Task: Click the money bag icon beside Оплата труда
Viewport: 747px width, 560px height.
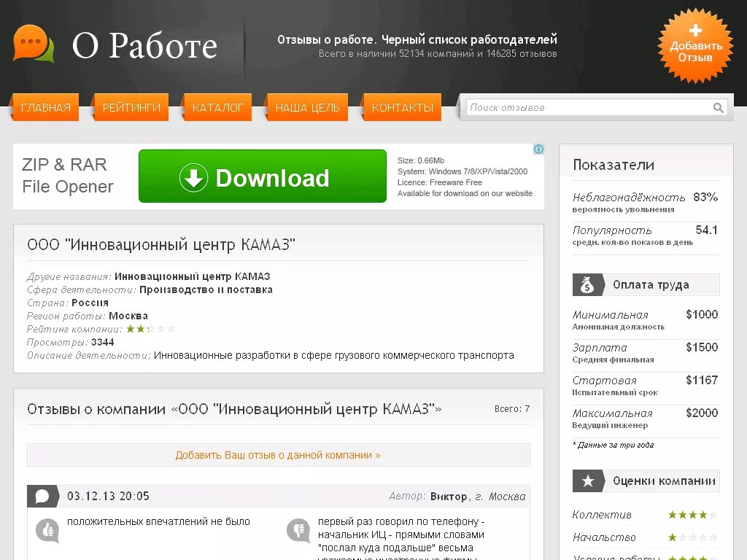Action: click(587, 285)
